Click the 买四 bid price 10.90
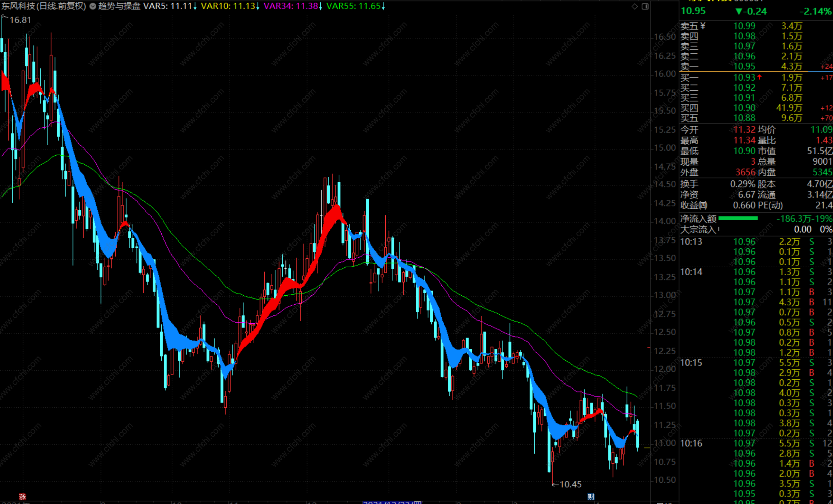The width and height of the screenshot is (833, 504). pos(744,108)
